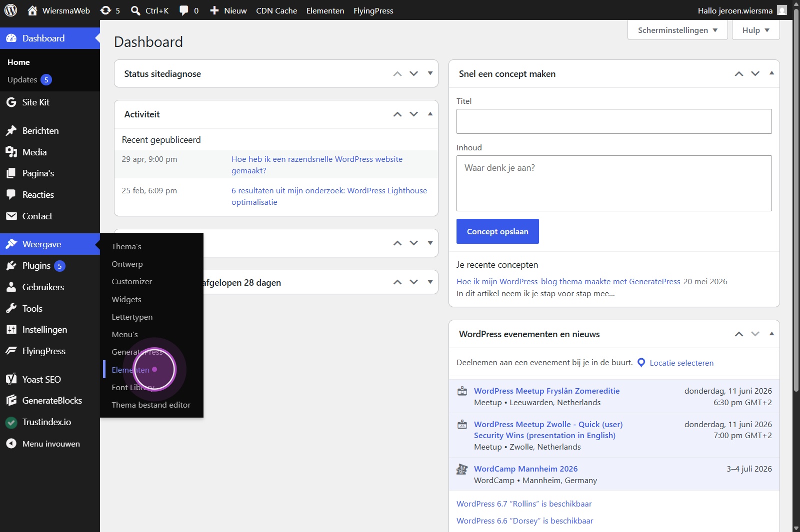Open GenerateBlocks icon
This screenshot has width=800, height=532.
tap(11, 401)
